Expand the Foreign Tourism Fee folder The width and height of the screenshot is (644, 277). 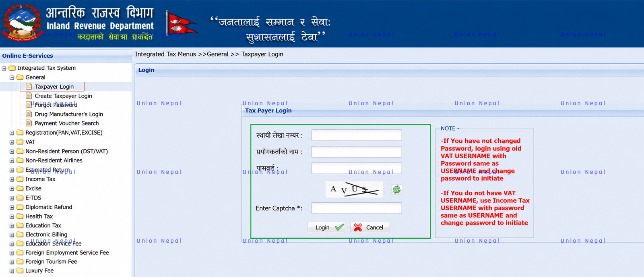click(x=12, y=262)
